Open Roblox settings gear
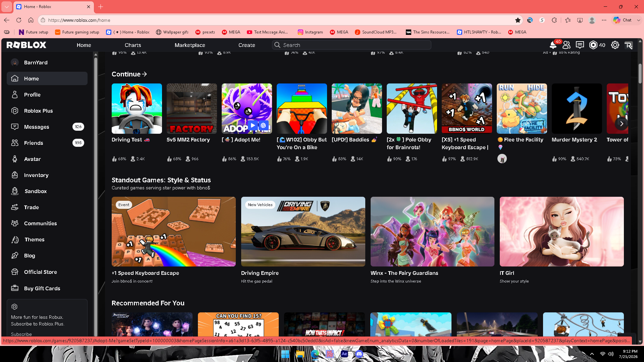Viewport: 644px width, 362px height. [x=615, y=45]
